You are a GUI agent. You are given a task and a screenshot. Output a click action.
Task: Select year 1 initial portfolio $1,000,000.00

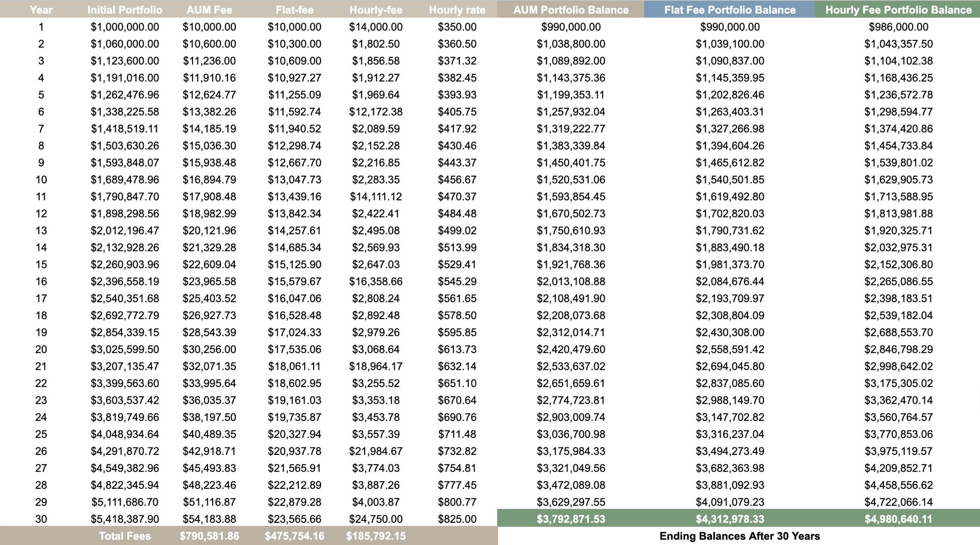click(125, 27)
